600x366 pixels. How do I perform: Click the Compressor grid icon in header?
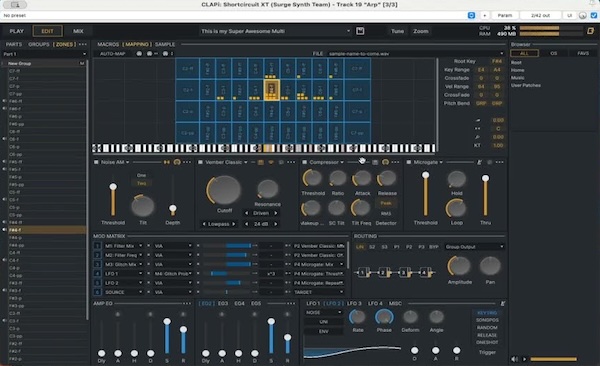pos(375,162)
